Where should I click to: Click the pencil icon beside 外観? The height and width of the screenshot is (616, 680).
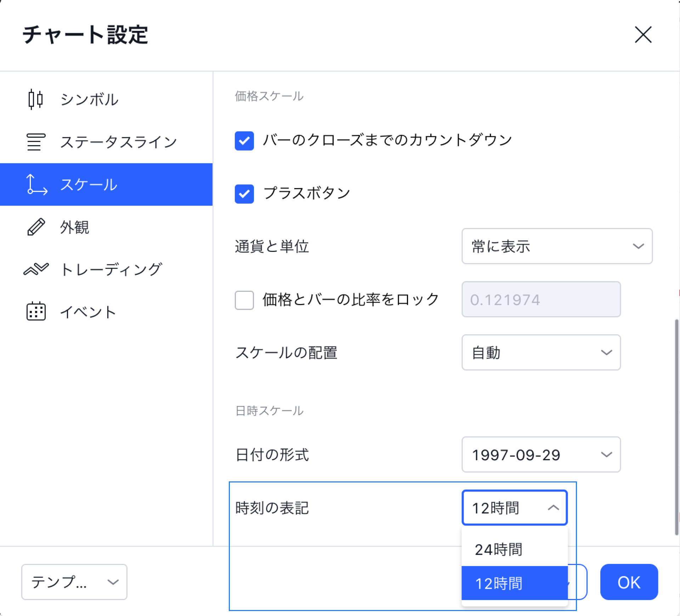pyautogui.click(x=36, y=227)
